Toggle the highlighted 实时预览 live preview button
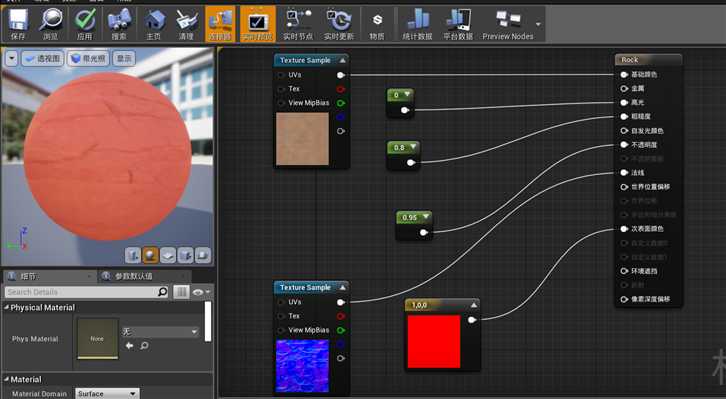Screen dimensions: 726x399 pos(257,24)
